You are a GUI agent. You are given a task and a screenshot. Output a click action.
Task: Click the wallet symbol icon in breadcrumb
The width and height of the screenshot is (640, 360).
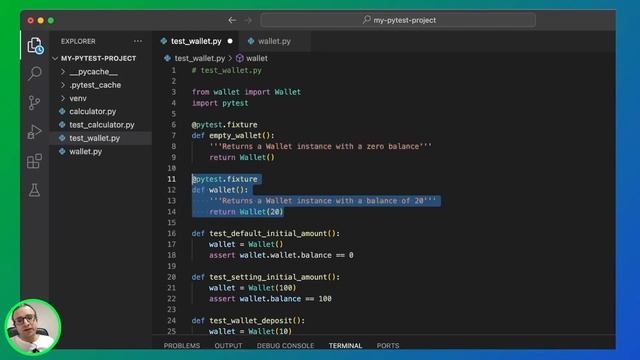click(x=240, y=58)
